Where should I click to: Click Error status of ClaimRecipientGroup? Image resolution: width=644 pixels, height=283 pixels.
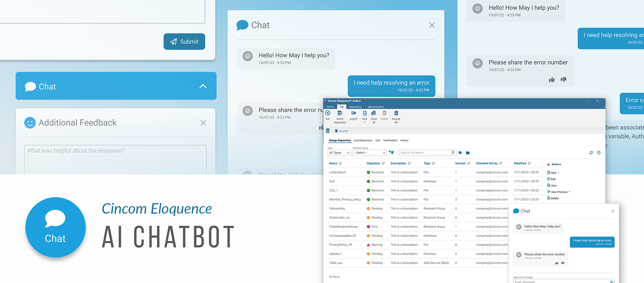(372, 227)
